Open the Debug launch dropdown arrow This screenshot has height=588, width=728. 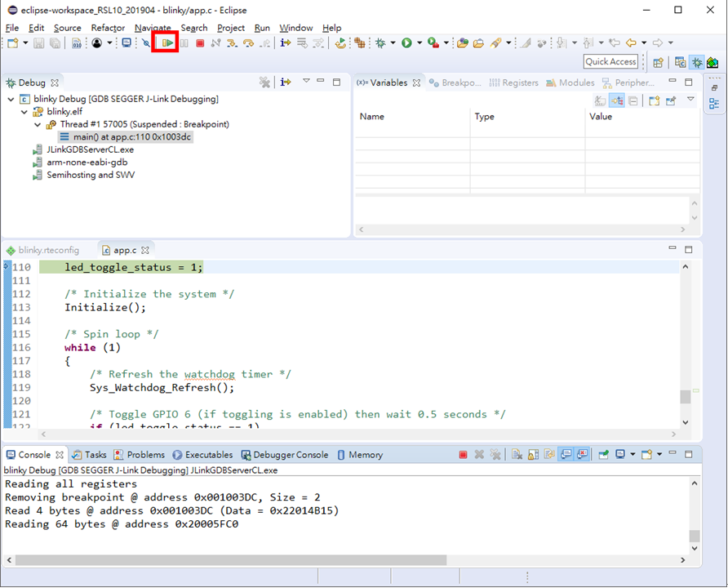click(393, 42)
